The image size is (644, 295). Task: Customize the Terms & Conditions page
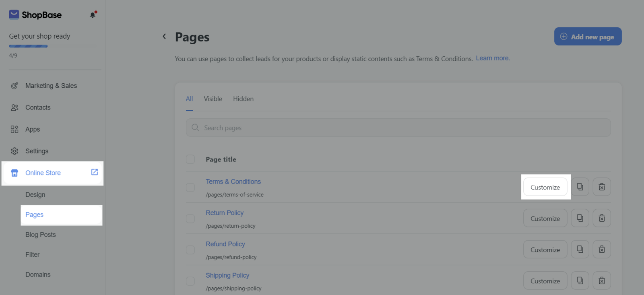(x=545, y=187)
